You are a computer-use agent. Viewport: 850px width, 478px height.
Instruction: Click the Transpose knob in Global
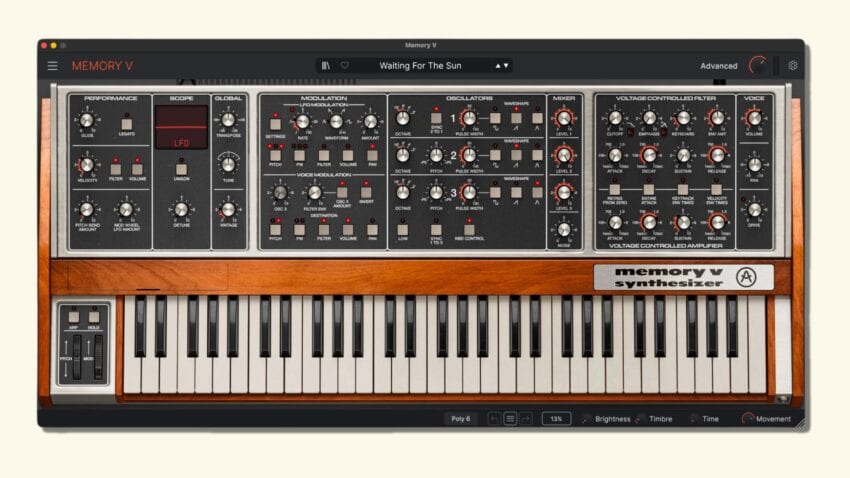pyautogui.click(x=228, y=120)
